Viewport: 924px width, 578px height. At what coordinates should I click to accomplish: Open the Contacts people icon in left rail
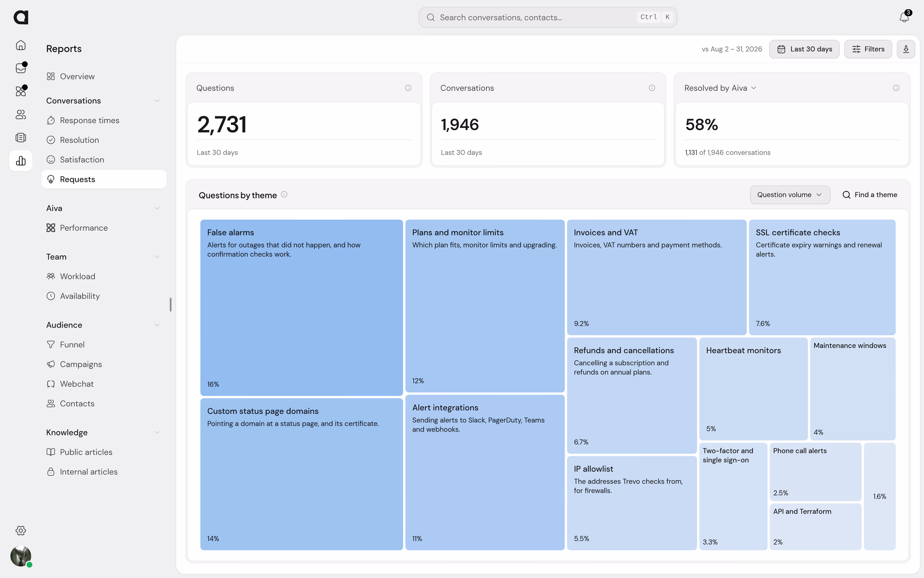21,114
